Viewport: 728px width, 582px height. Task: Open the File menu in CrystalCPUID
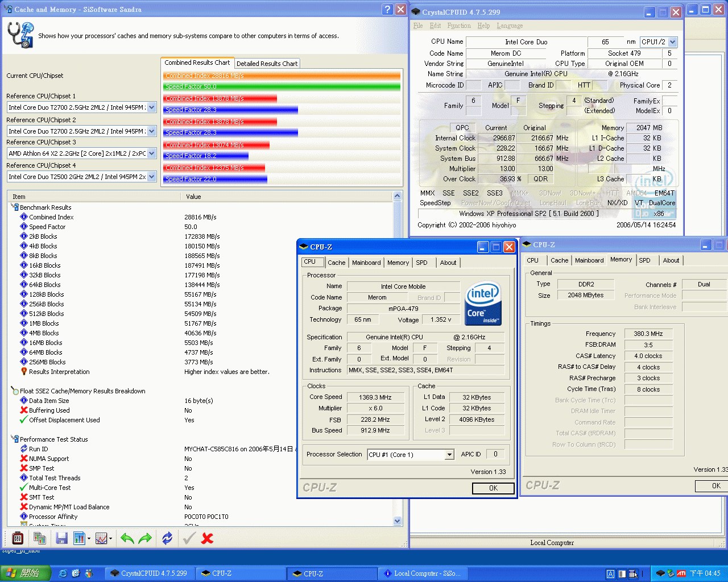[418, 26]
